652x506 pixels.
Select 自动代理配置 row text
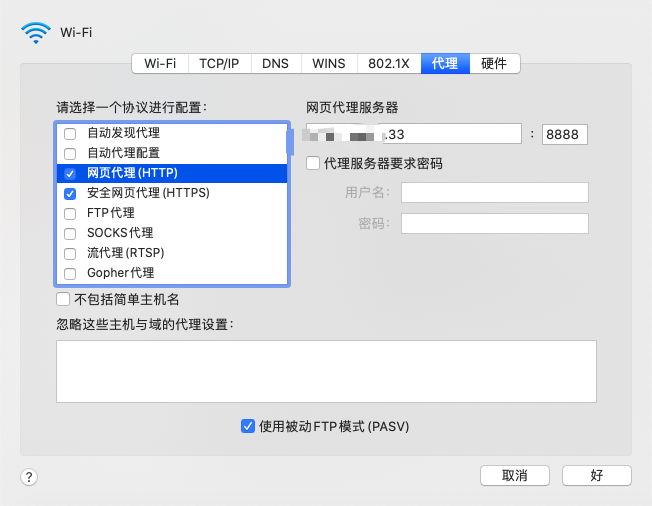tap(123, 153)
